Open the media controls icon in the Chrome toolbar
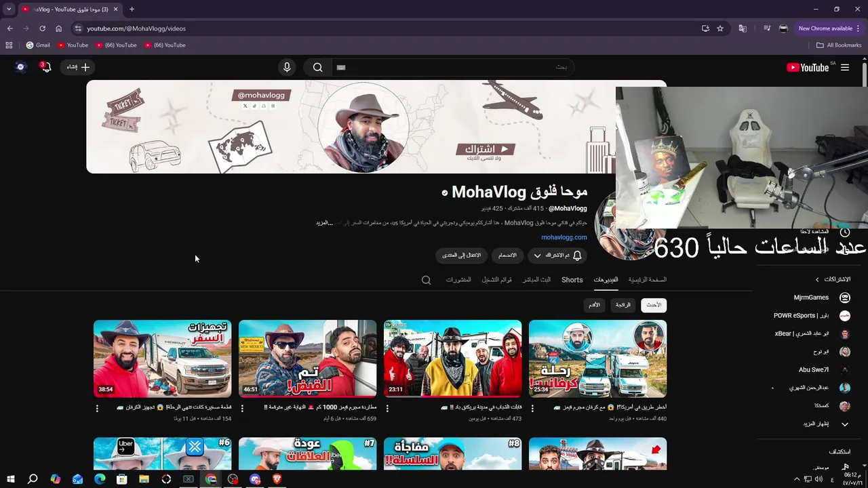Screen dimensions: 868x488 pos(767,28)
